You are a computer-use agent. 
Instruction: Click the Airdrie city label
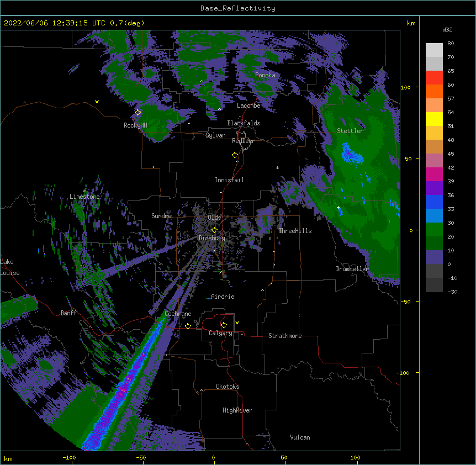click(x=223, y=297)
